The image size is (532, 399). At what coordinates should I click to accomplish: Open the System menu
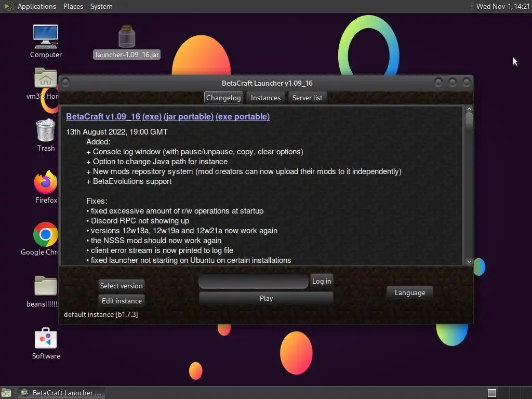point(101,6)
